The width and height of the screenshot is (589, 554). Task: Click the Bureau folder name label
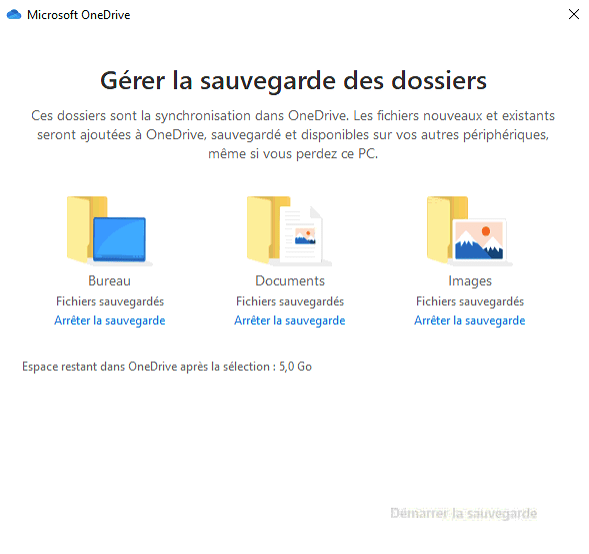tap(109, 281)
